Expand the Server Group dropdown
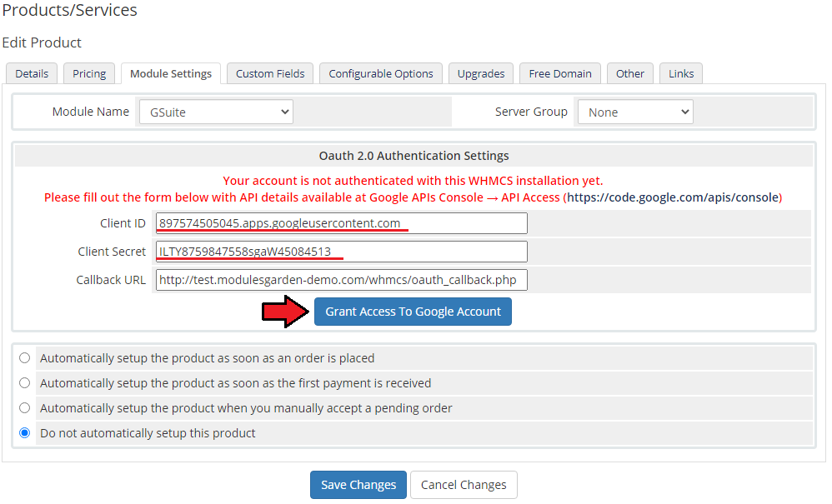 [x=636, y=112]
